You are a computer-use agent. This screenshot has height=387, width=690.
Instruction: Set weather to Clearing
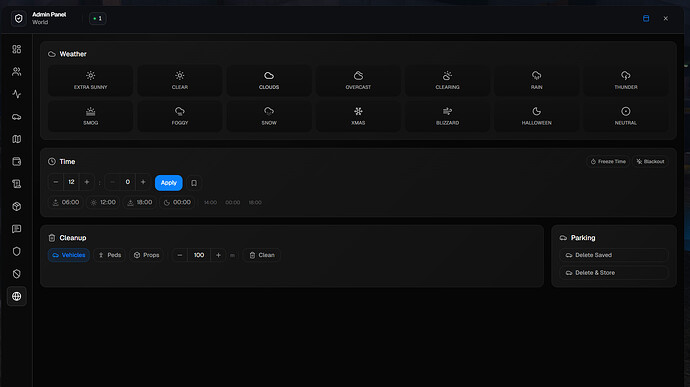point(447,81)
